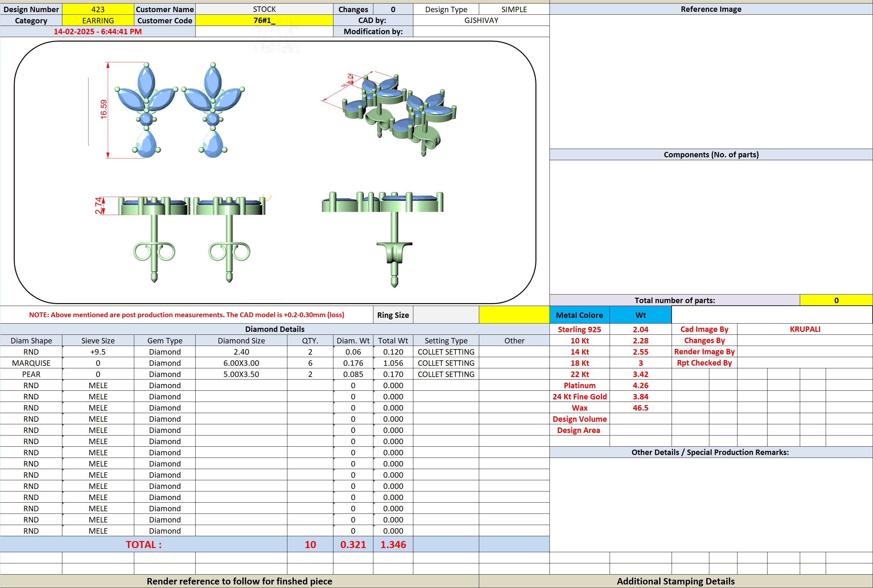The width and height of the screenshot is (873, 588).
Task: Click the total diamond weight 0.321
Action: tap(353, 544)
